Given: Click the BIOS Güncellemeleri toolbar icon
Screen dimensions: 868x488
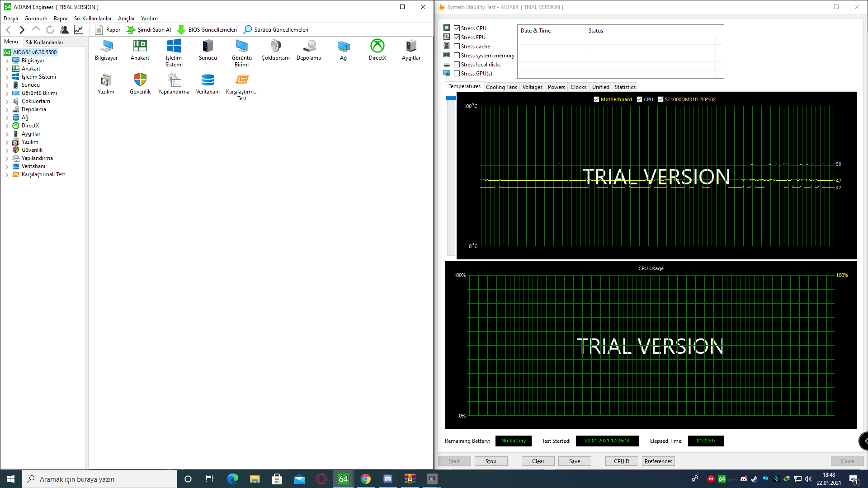Looking at the screenshot, I should point(181,30).
